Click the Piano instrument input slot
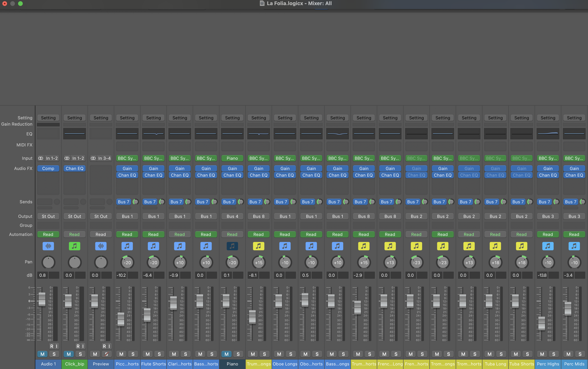588x369 pixels. coord(232,158)
